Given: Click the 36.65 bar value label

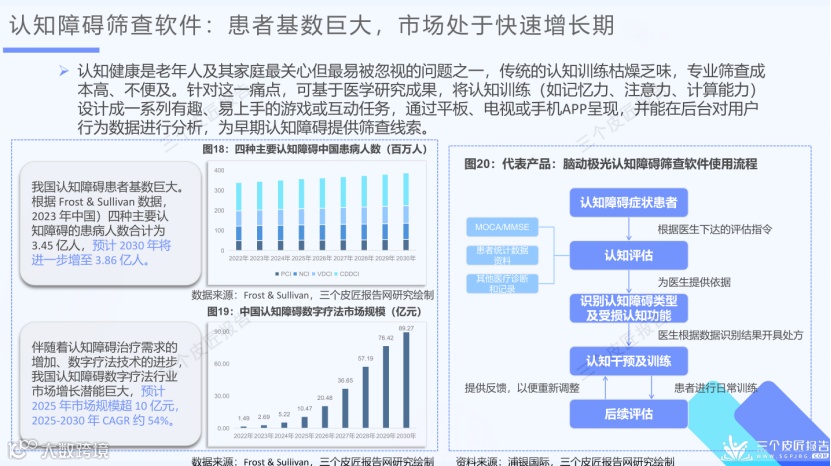Looking at the screenshot, I should click(x=345, y=381).
